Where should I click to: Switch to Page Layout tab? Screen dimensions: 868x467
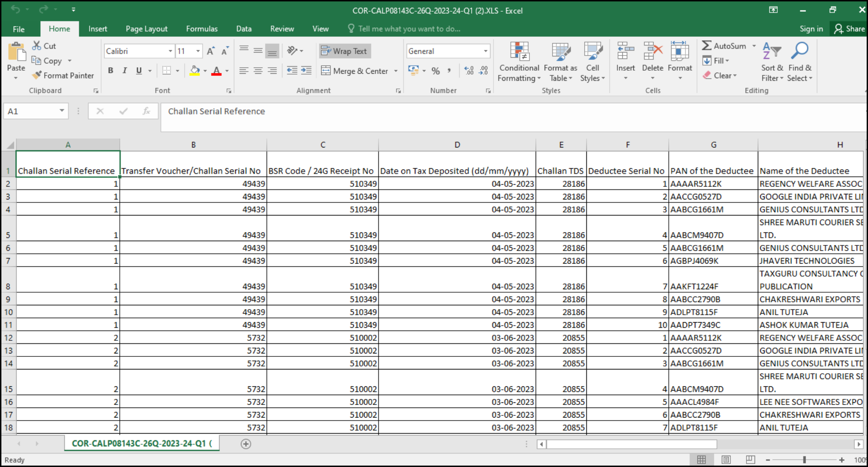point(146,29)
